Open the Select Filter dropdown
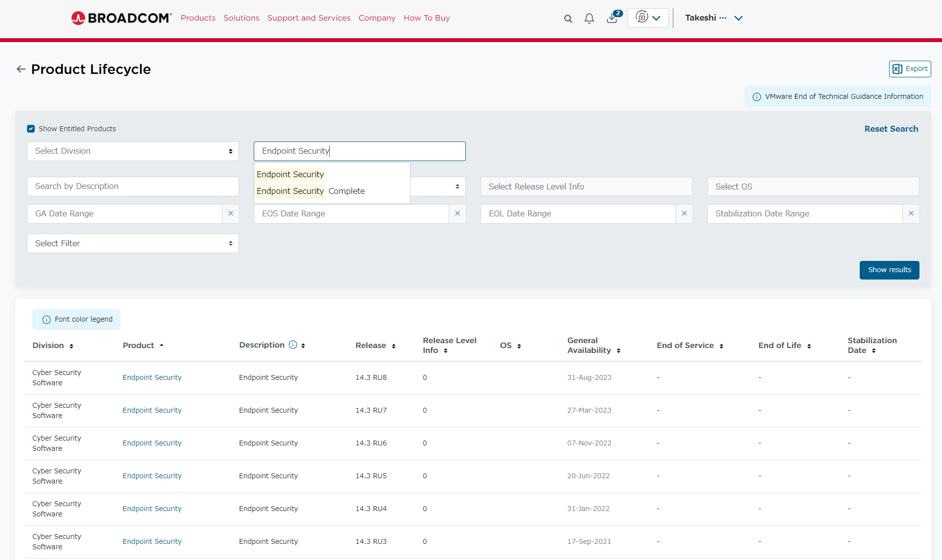The image size is (942, 560). (133, 243)
